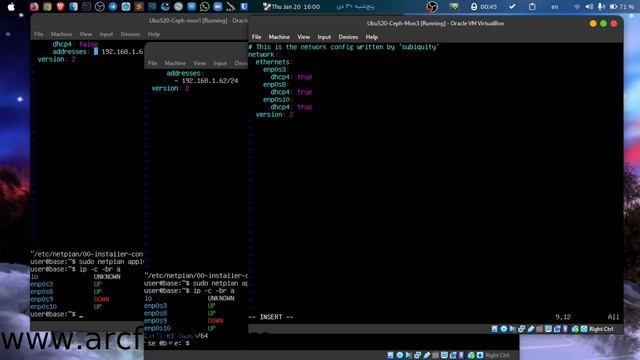
Task: Click 'enp0s9' DOWN interface row in leftmost VM
Action: 70,299
